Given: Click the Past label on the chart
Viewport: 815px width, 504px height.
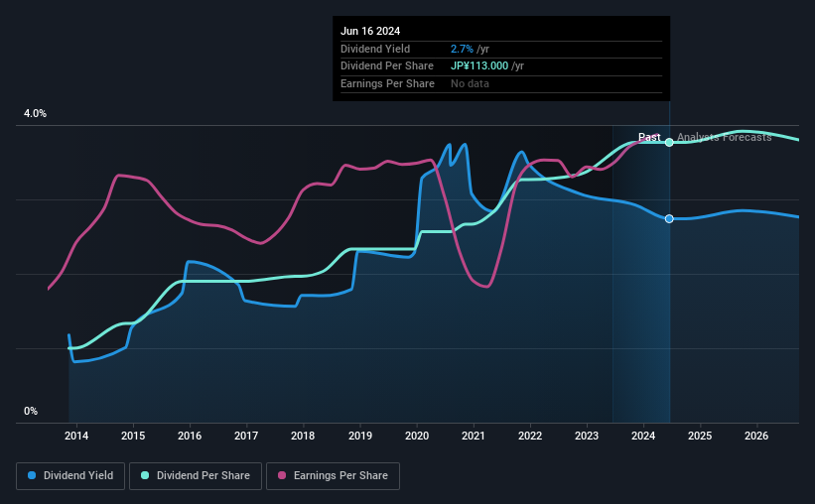Looking at the screenshot, I should [649, 137].
